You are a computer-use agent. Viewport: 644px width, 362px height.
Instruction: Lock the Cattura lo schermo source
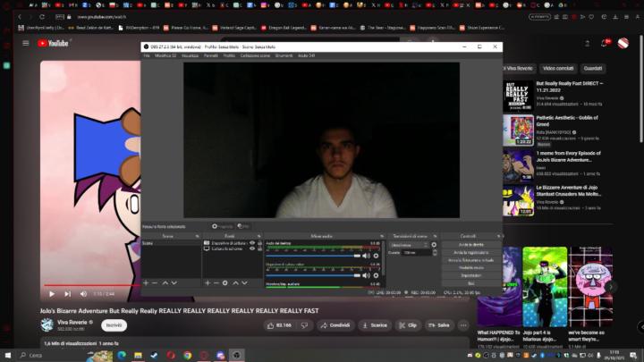coord(259,248)
